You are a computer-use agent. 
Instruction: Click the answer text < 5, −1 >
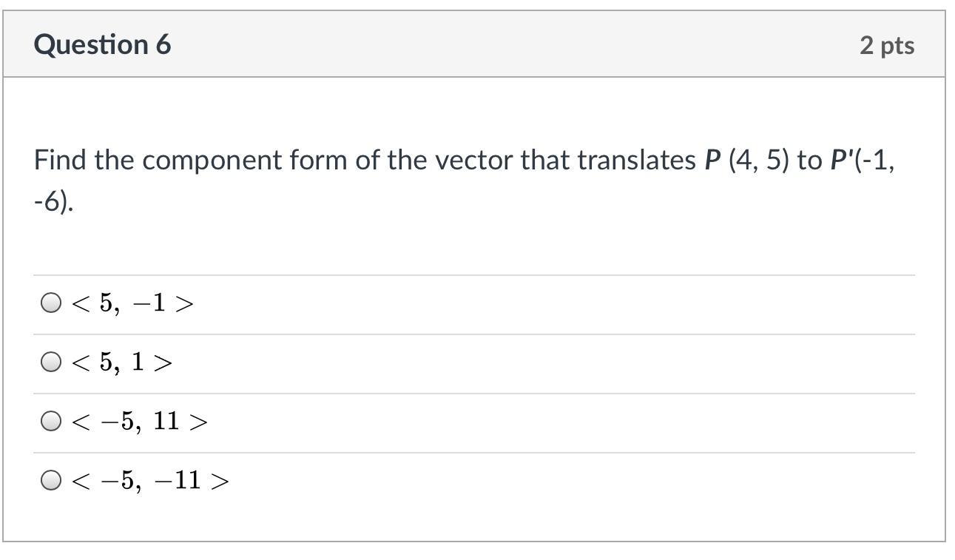coord(132,303)
